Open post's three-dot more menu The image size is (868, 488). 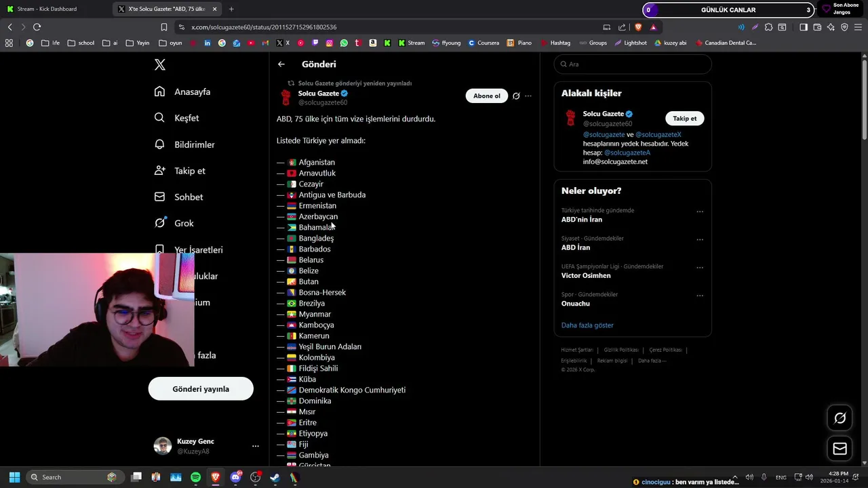pos(528,96)
